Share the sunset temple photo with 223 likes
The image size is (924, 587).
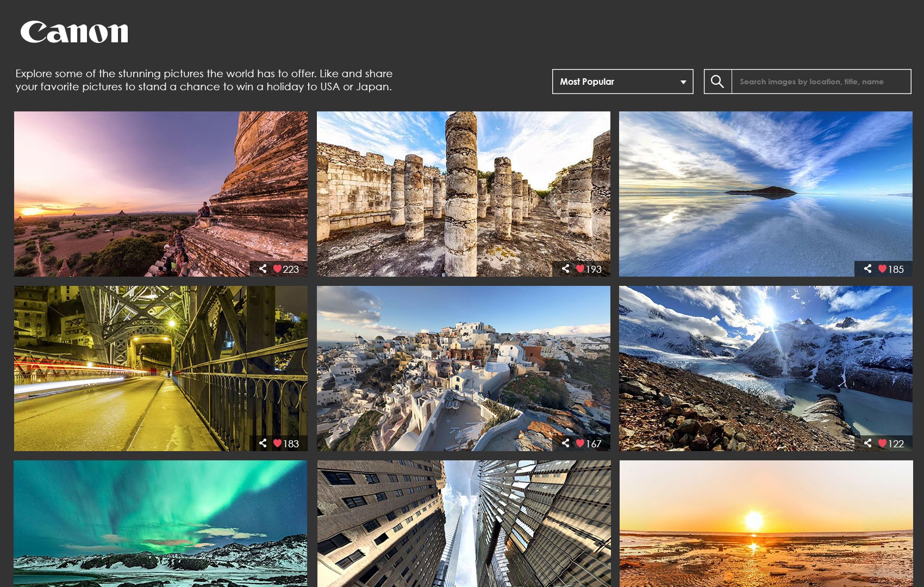(263, 268)
